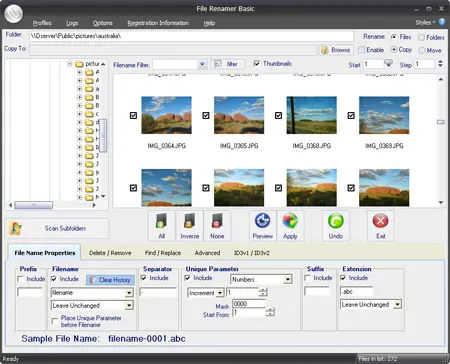Switch to File Name Properties tab
The width and height of the screenshot is (450, 364).
coord(45,253)
